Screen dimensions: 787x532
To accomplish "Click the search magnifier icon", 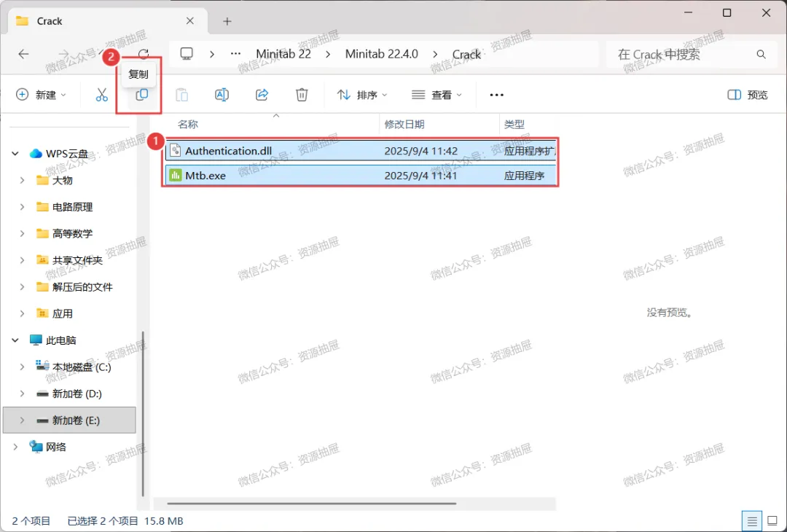I will 761,54.
